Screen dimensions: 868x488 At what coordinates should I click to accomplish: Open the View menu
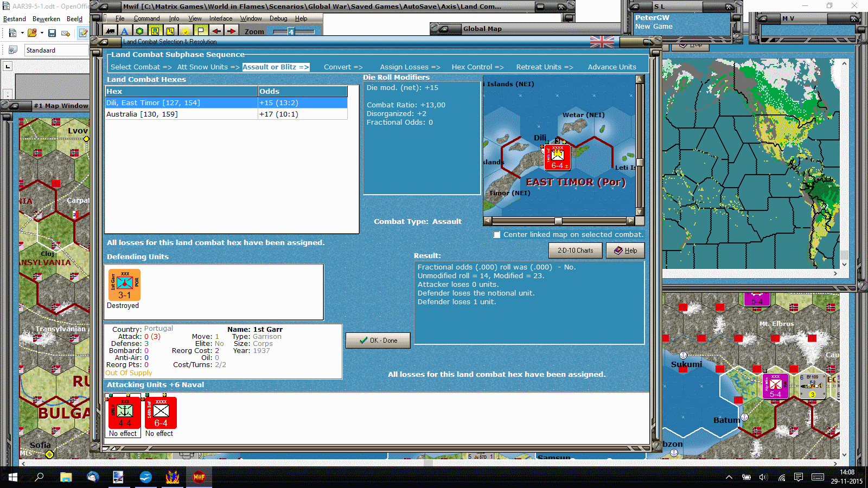coord(195,18)
